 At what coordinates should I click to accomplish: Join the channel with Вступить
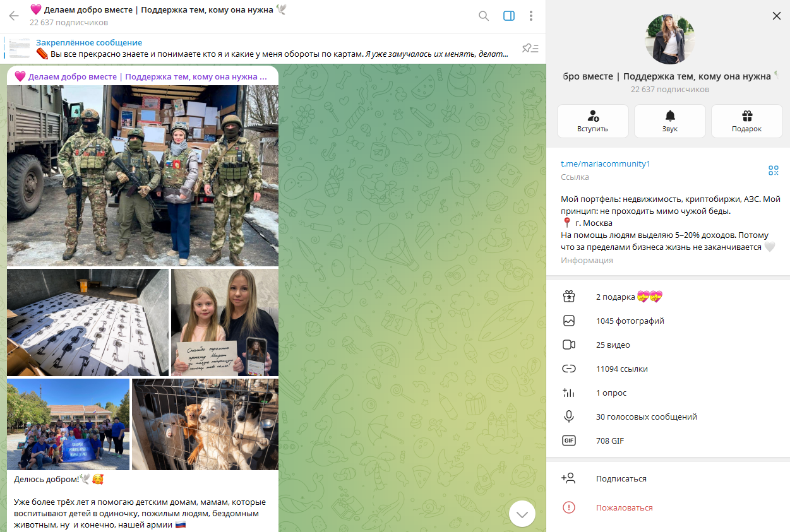click(x=592, y=121)
